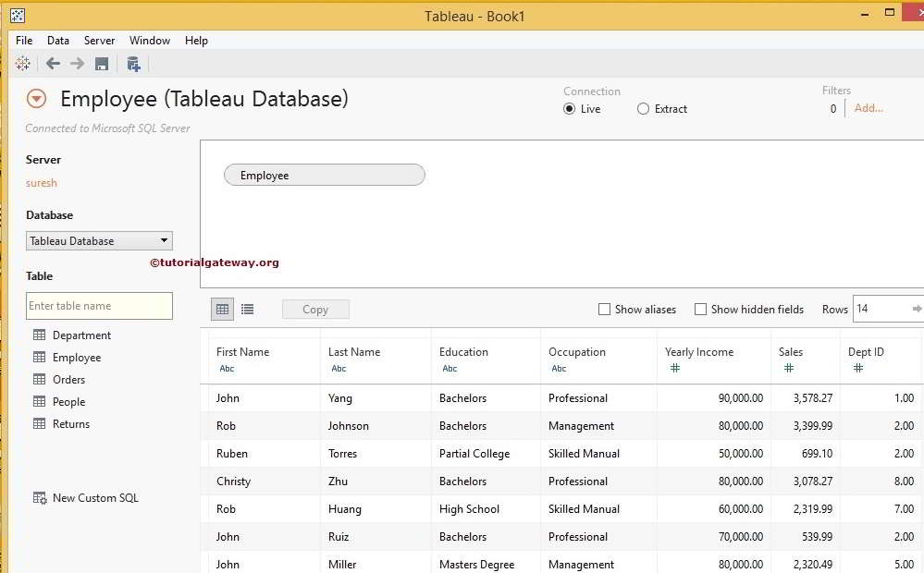Screen dimensions: 924x573
Task: Open the Data menu
Action: point(57,40)
